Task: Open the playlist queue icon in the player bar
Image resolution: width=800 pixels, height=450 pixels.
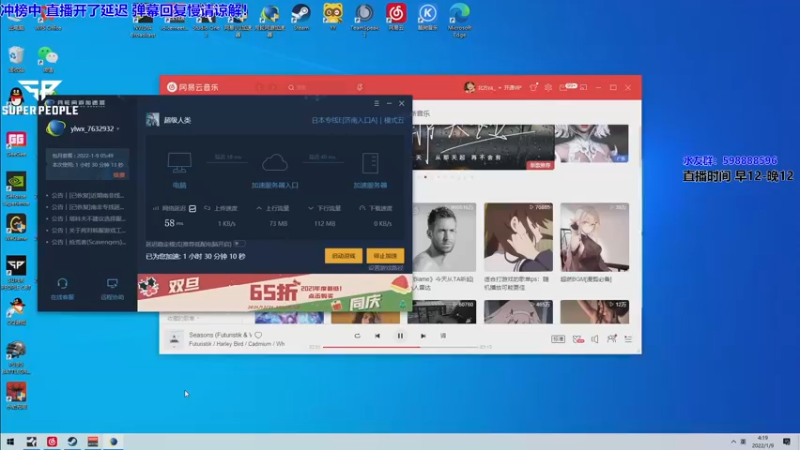Action: pyautogui.click(x=628, y=339)
